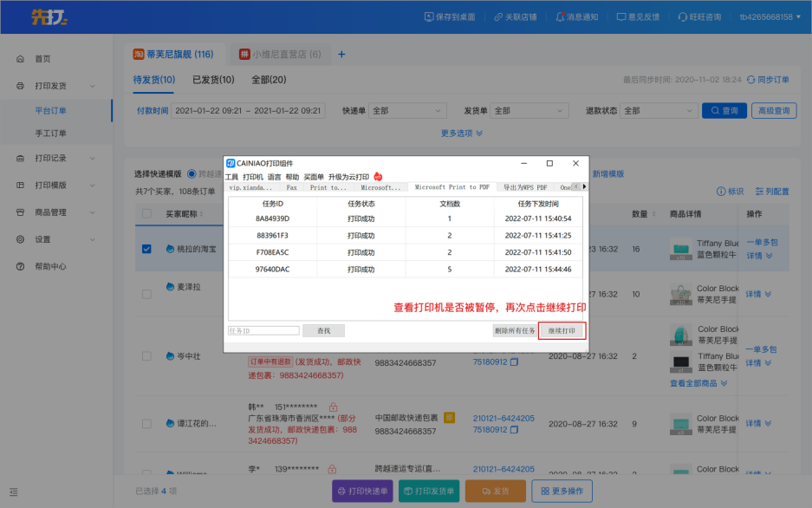
Task: Click the 同步订单 refresh icon
Action: pos(750,80)
